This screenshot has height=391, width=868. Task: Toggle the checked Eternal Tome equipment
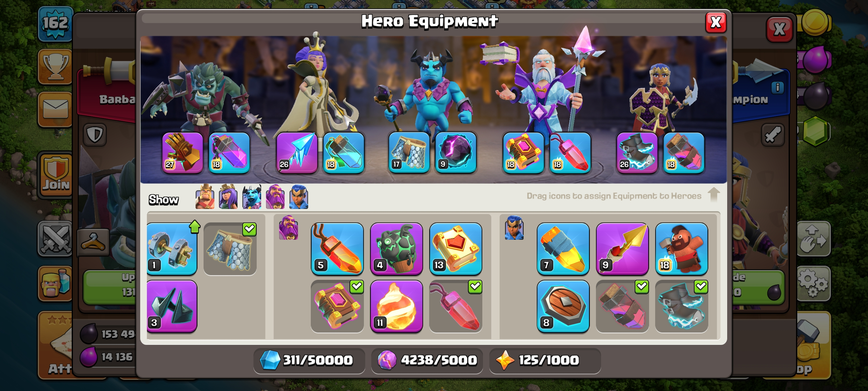(x=337, y=306)
